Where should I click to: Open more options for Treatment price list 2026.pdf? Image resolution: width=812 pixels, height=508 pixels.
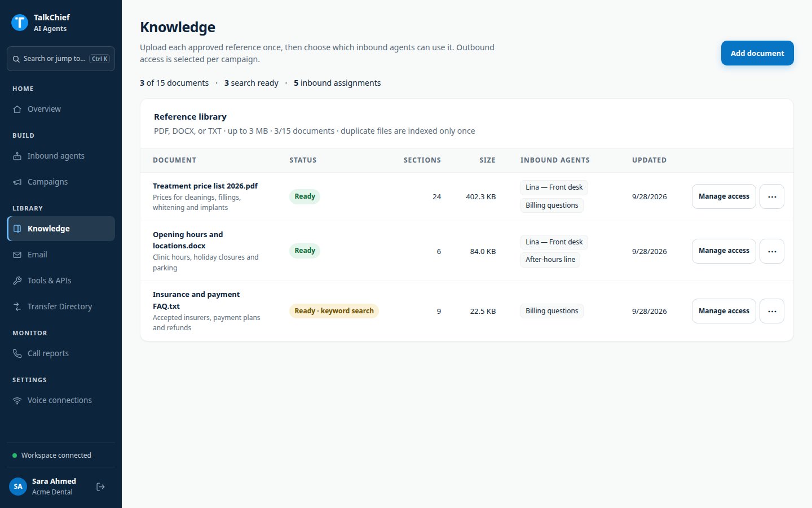772,196
